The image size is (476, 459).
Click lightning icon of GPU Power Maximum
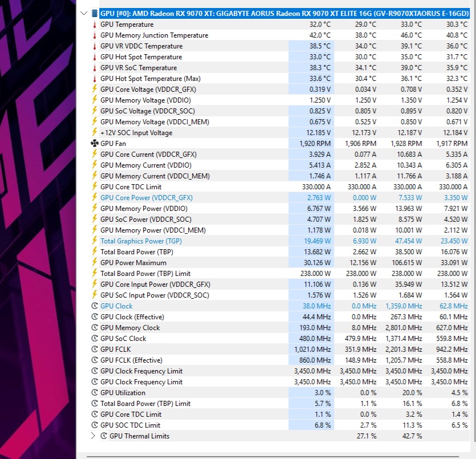pyautogui.click(x=95, y=262)
